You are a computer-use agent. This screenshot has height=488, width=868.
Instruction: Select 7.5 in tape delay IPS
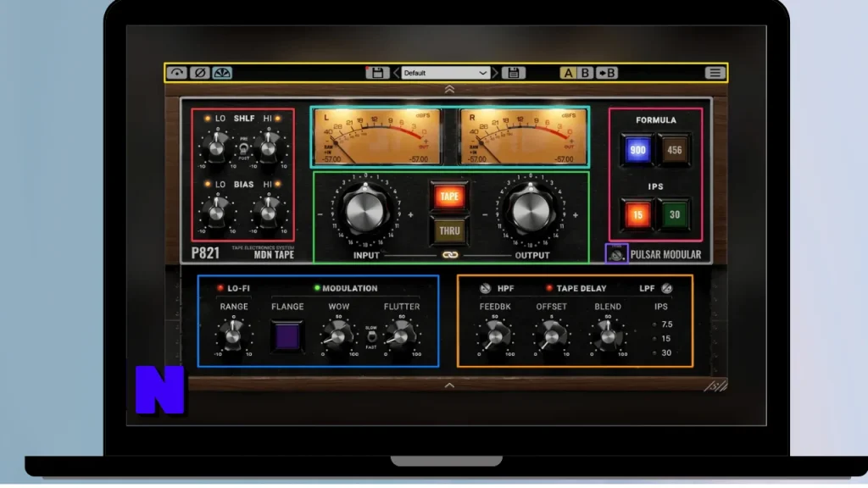click(663, 324)
